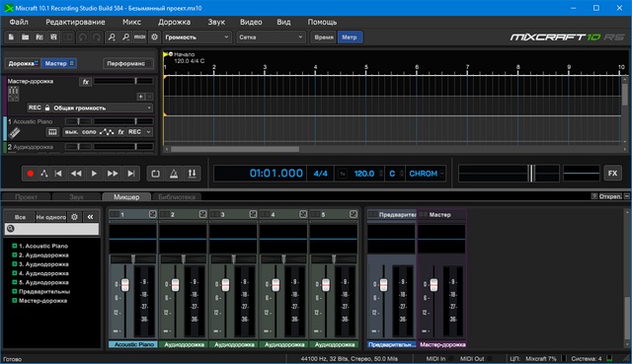
Task: Solo the Acoustic Piano track
Action: pyautogui.click(x=89, y=131)
